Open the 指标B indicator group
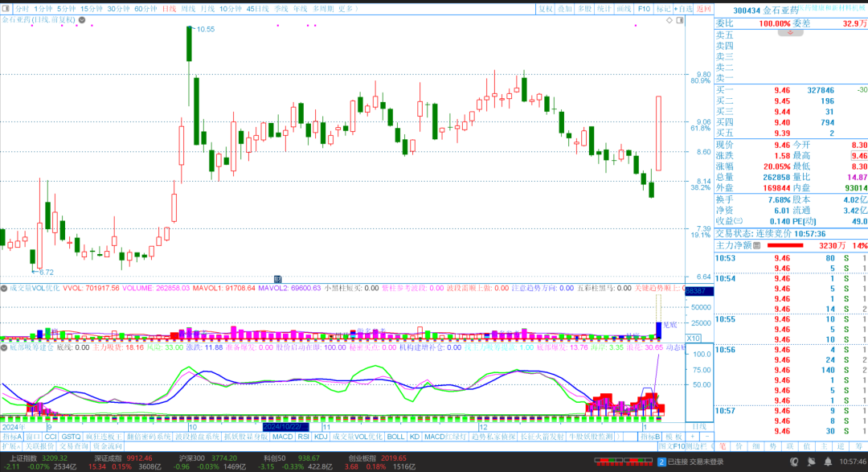 click(650, 437)
